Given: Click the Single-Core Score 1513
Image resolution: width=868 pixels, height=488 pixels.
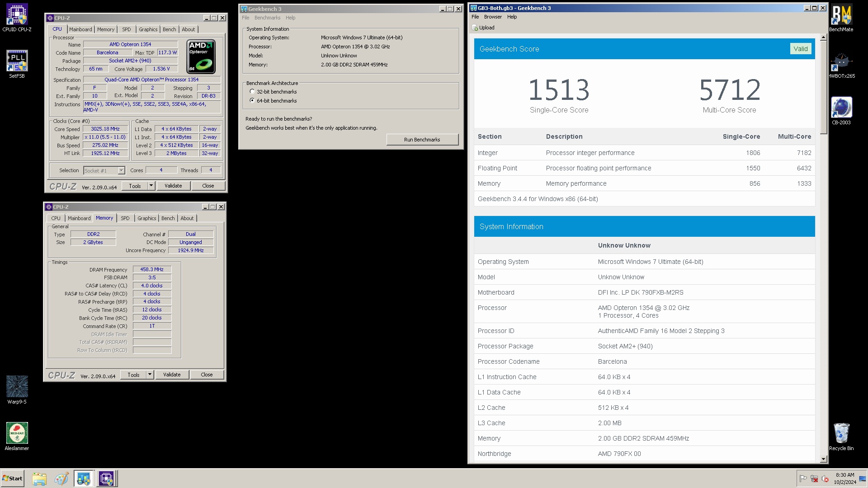Looking at the screenshot, I should pos(559,90).
